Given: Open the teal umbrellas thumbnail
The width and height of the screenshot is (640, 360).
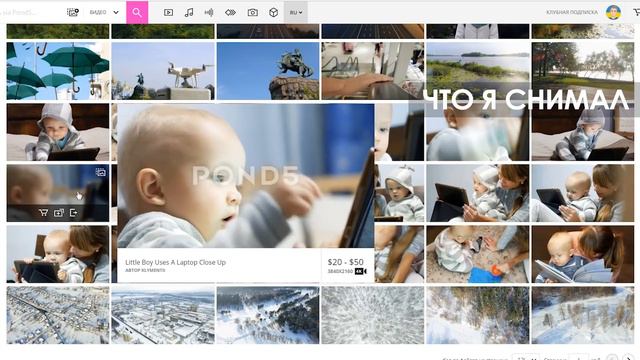Looking at the screenshot, I should point(58,71).
